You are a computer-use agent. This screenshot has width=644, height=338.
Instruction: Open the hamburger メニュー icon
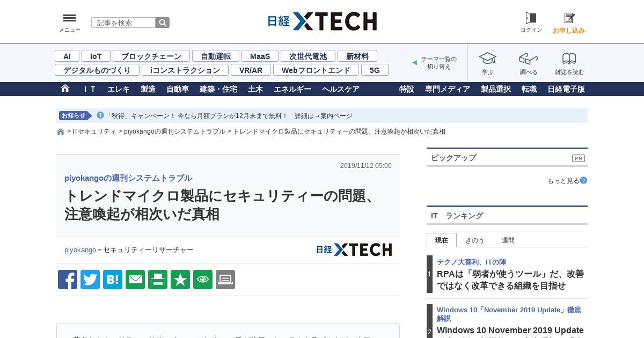69,18
